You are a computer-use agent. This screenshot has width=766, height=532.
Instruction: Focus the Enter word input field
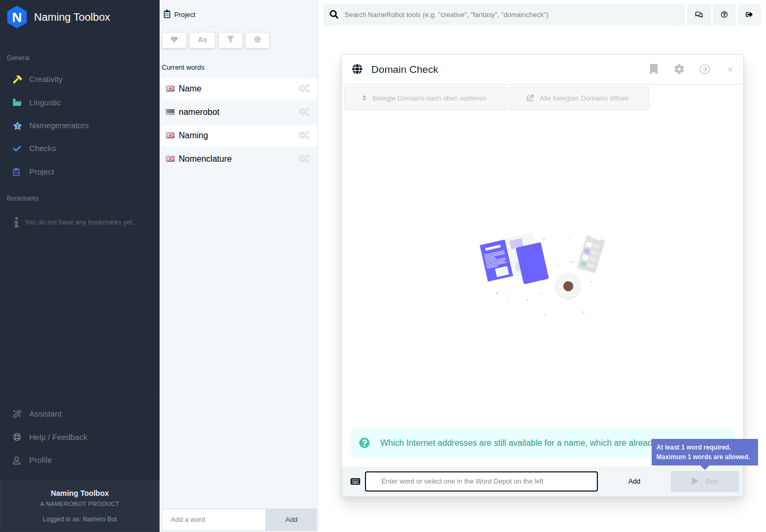(481, 481)
